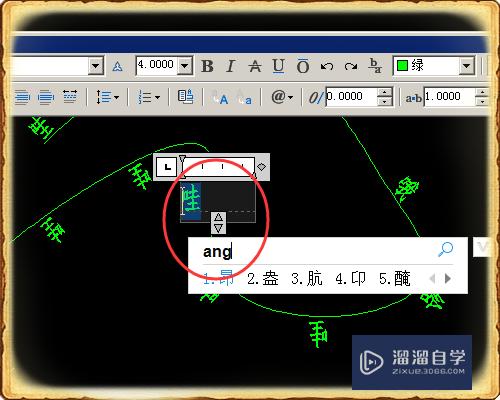This screenshot has width=500, height=400.
Task: Go to next IME candidate page
Action: click(448, 278)
